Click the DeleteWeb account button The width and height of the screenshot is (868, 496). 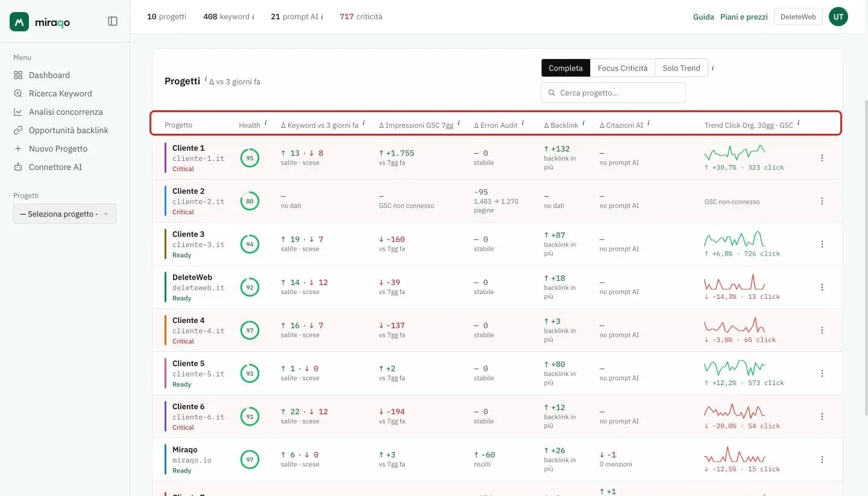798,17
